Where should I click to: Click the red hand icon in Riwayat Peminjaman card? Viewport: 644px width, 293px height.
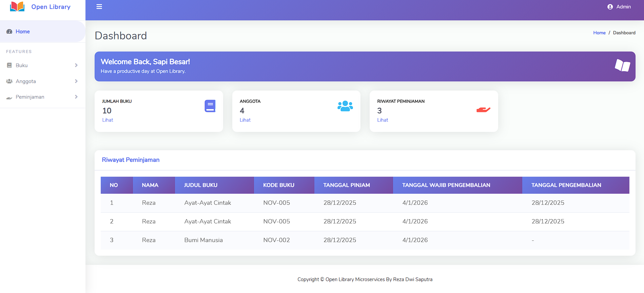click(x=483, y=110)
